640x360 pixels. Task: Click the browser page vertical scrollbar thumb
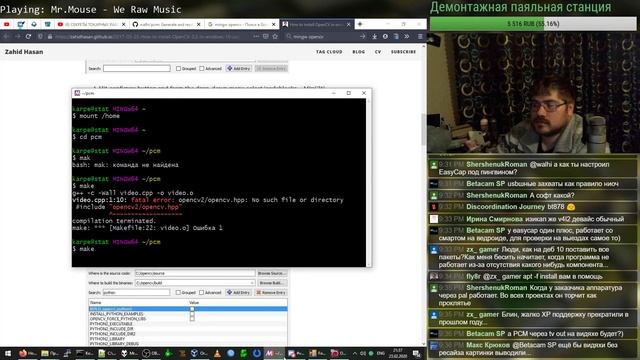pos(423,129)
